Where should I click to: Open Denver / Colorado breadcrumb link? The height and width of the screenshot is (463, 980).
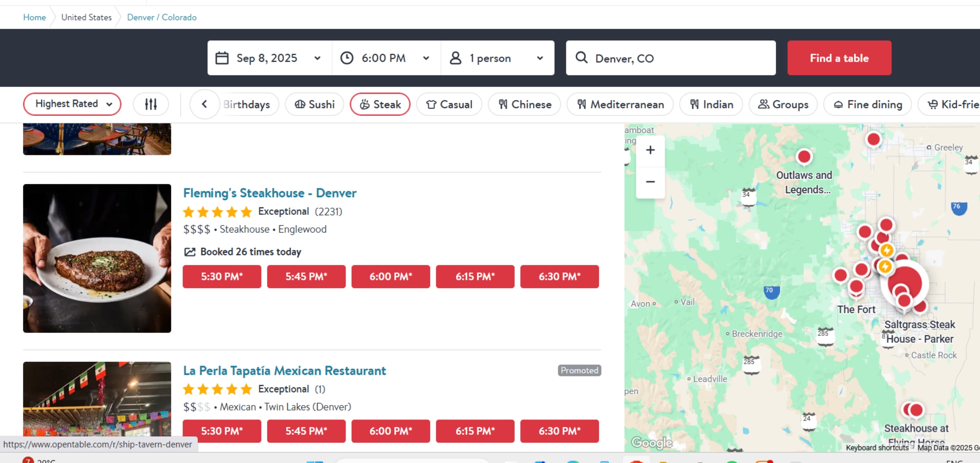(x=162, y=17)
